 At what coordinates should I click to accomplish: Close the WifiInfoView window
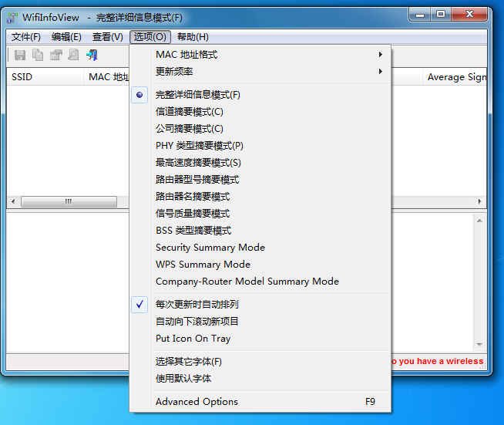click(x=469, y=15)
